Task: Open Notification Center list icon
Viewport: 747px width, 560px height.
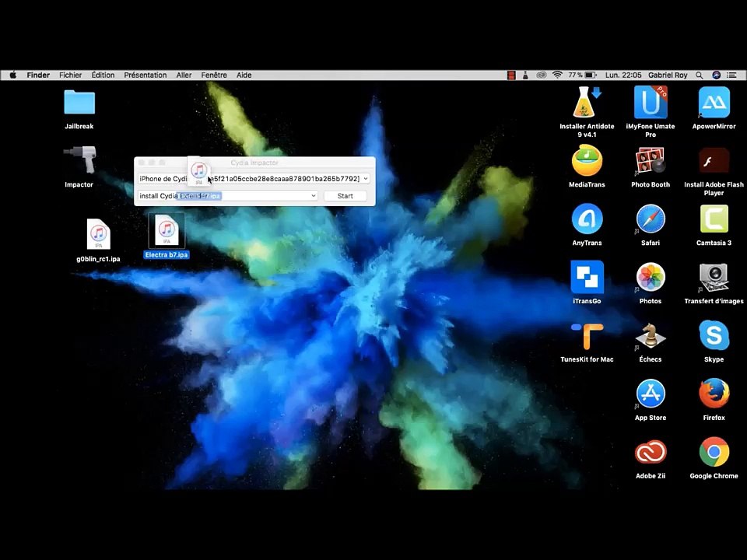Action: pyautogui.click(x=731, y=75)
